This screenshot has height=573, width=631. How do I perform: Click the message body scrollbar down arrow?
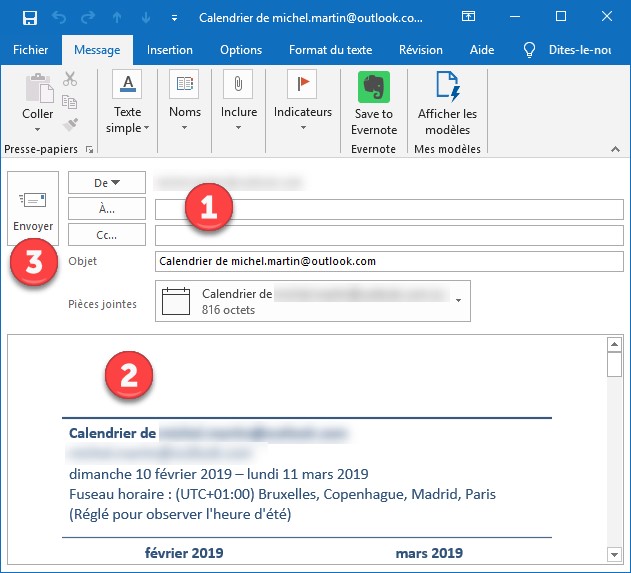[615, 554]
